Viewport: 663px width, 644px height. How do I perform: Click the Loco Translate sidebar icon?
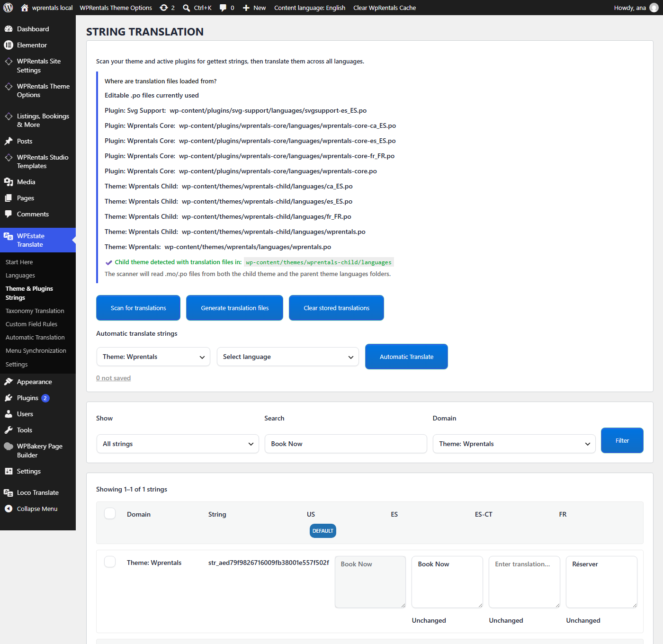pyautogui.click(x=9, y=492)
